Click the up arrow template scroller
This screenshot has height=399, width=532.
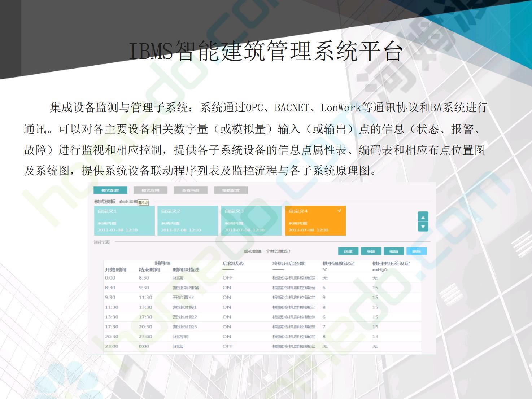(x=423, y=217)
